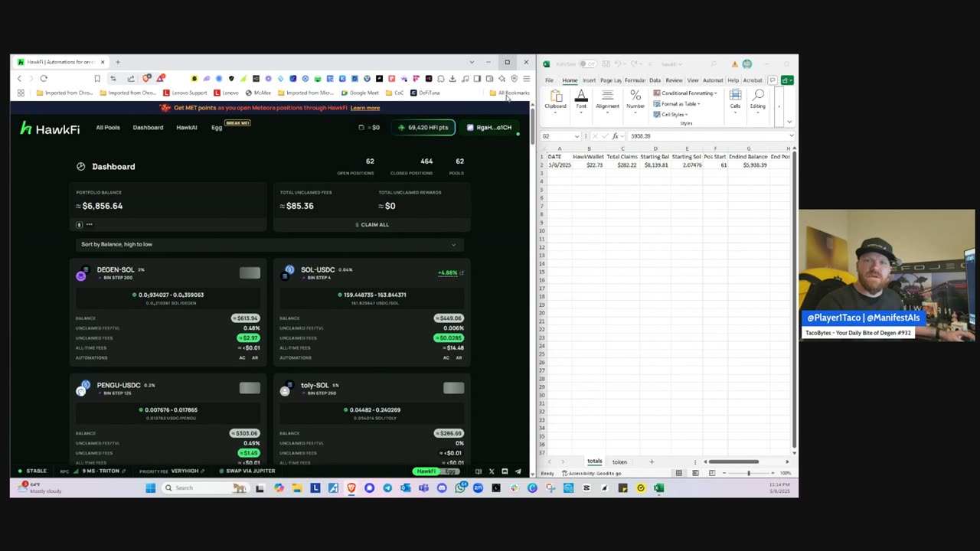Click the CLAIM ALL button
This screenshot has height=551, width=980.
point(372,224)
